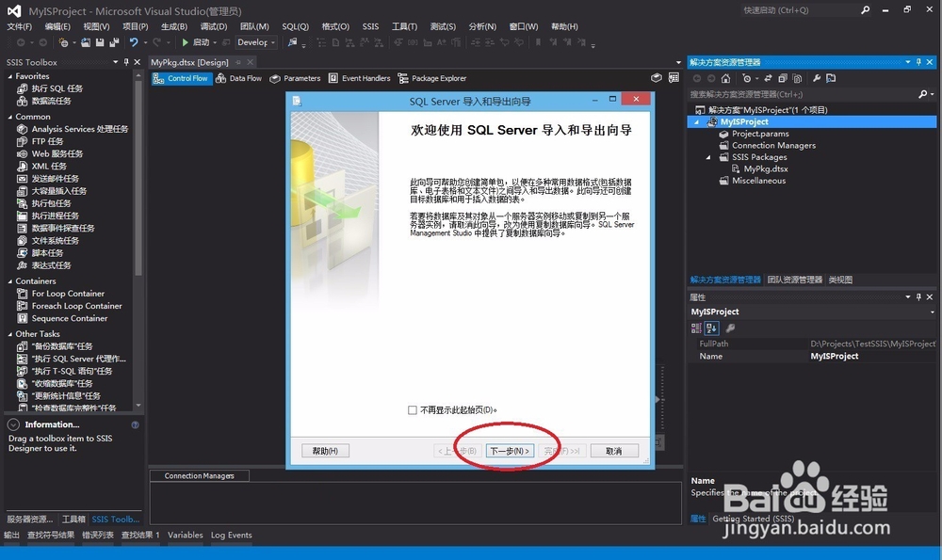
Task: Select the Execute Package task (执行包任务) icon
Action: [x=23, y=203]
